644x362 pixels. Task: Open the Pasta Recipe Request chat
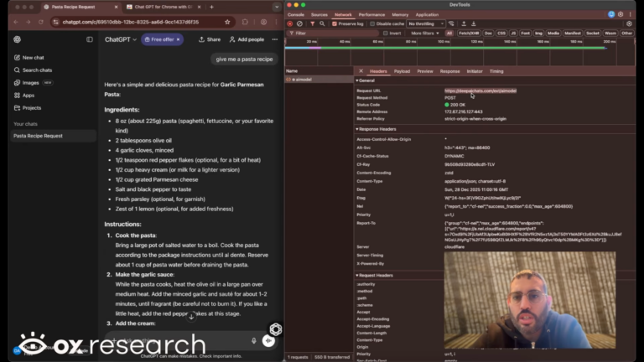[x=53, y=136]
